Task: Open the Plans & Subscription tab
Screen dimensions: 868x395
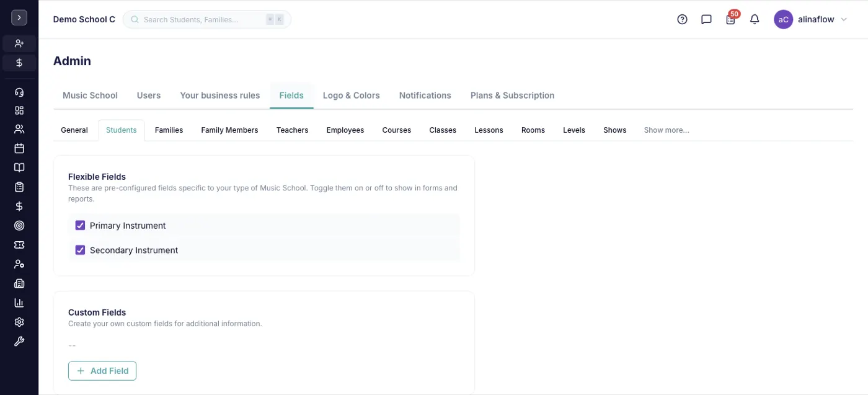Action: coord(513,95)
